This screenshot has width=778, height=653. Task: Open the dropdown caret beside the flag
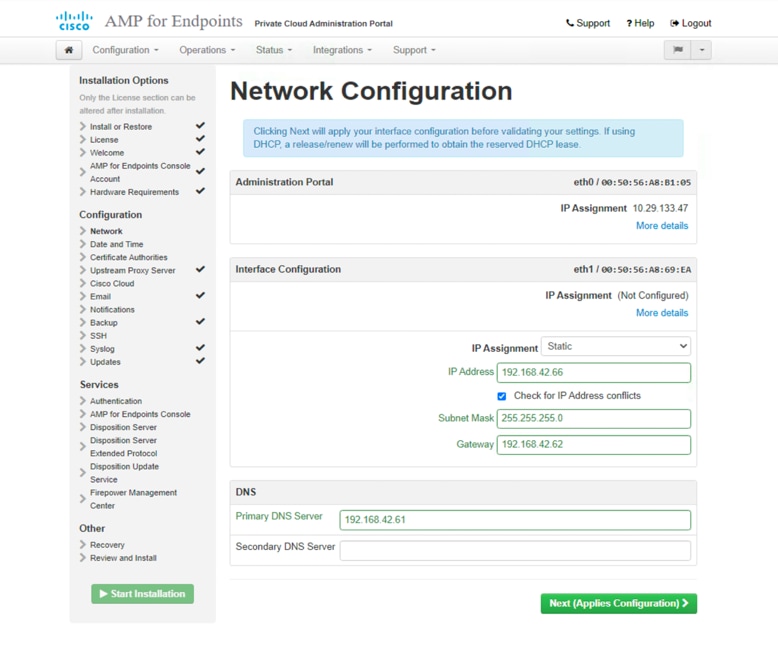tap(702, 50)
